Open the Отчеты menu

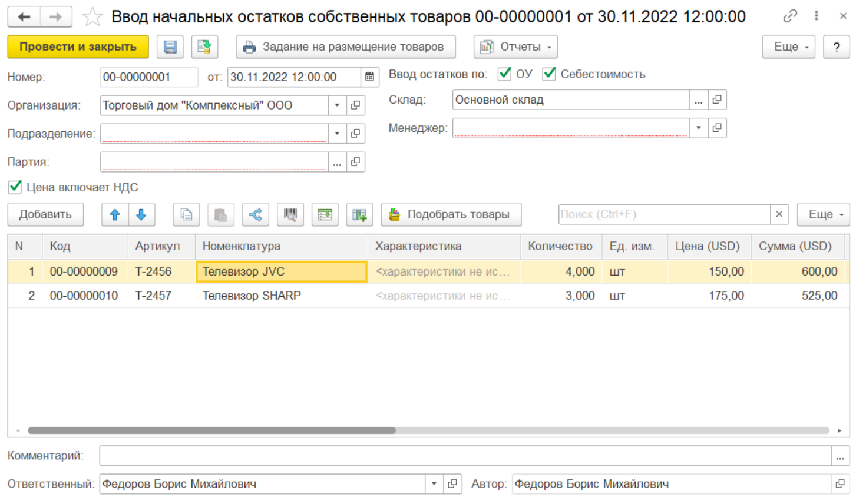515,47
